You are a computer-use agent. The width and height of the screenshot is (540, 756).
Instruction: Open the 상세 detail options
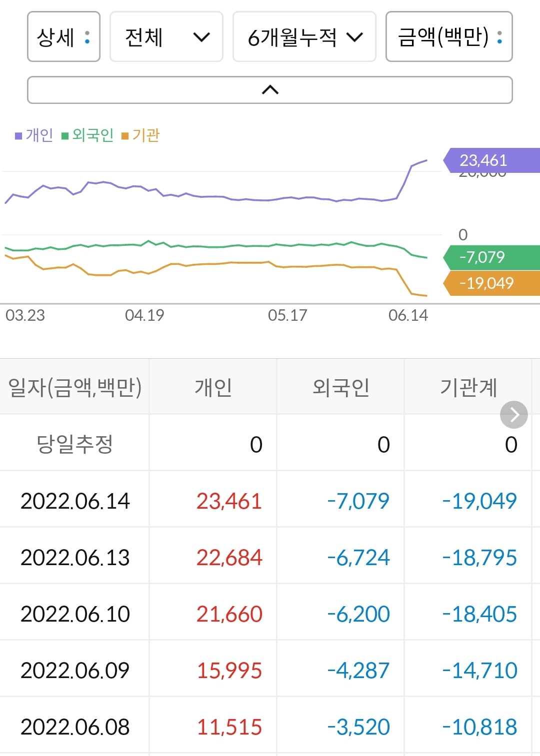click(63, 37)
